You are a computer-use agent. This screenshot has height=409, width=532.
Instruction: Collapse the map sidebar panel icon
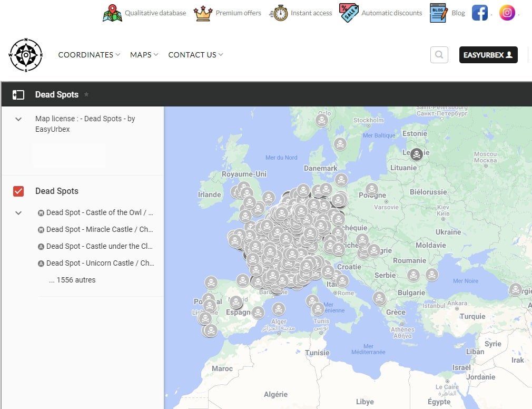point(18,95)
